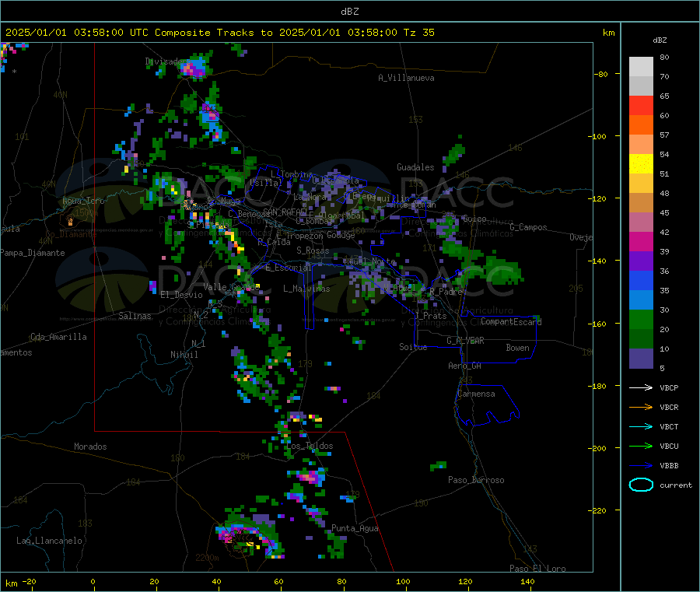This screenshot has height=592, width=700.
Task: Click the Nihuil map label
Action: (x=184, y=355)
